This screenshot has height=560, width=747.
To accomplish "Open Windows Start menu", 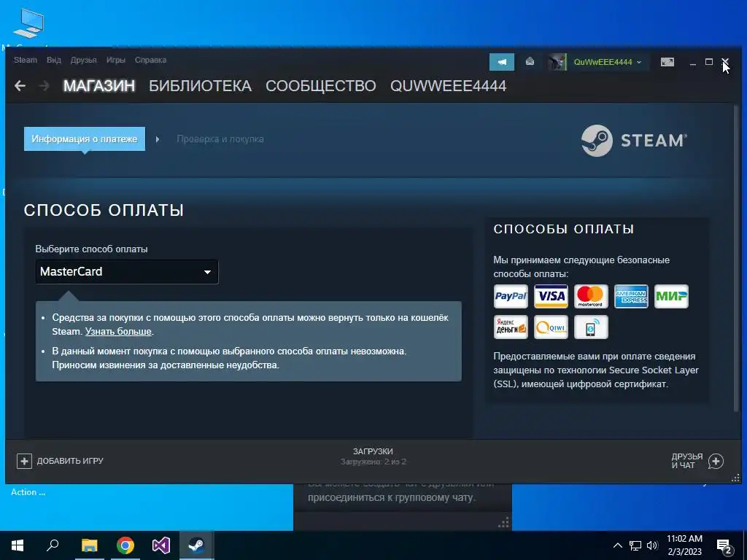I will pyautogui.click(x=18, y=545).
